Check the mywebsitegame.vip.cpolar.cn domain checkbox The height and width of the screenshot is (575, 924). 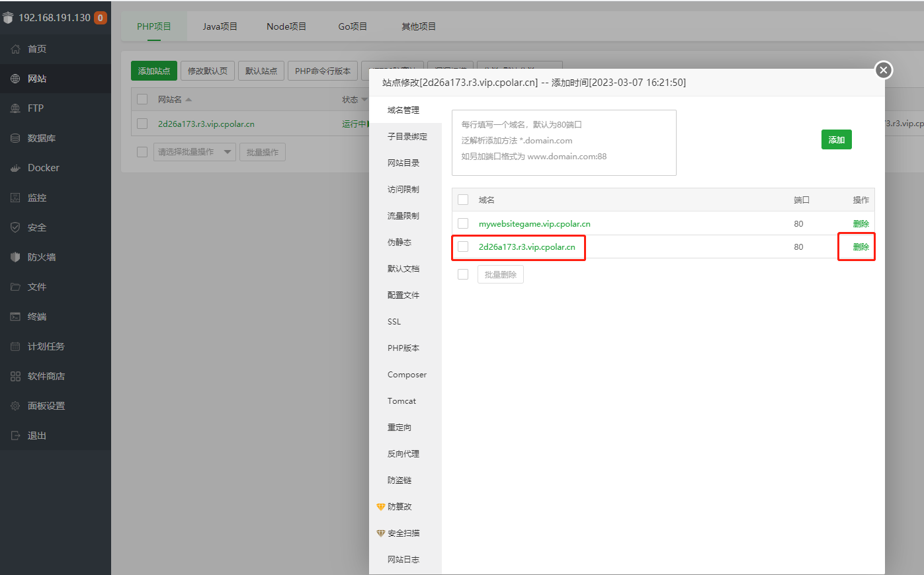pyautogui.click(x=463, y=223)
